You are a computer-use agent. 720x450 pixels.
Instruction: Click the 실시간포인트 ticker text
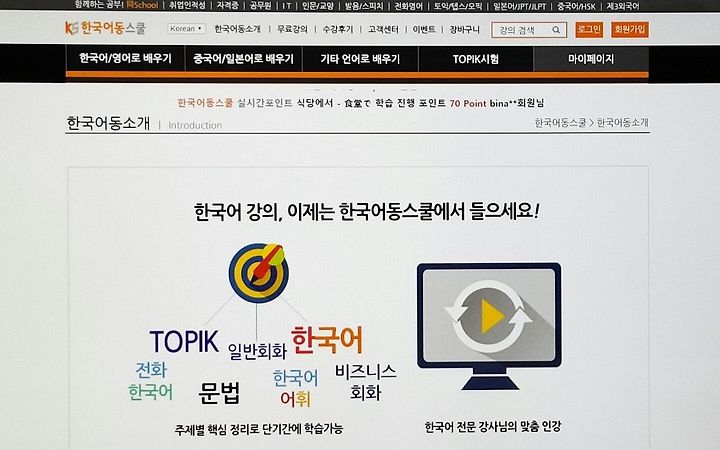(x=264, y=103)
